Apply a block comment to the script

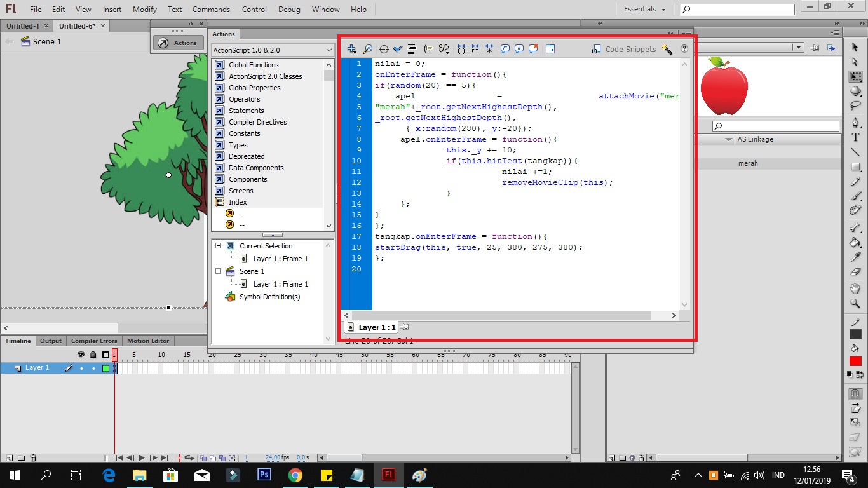[504, 48]
